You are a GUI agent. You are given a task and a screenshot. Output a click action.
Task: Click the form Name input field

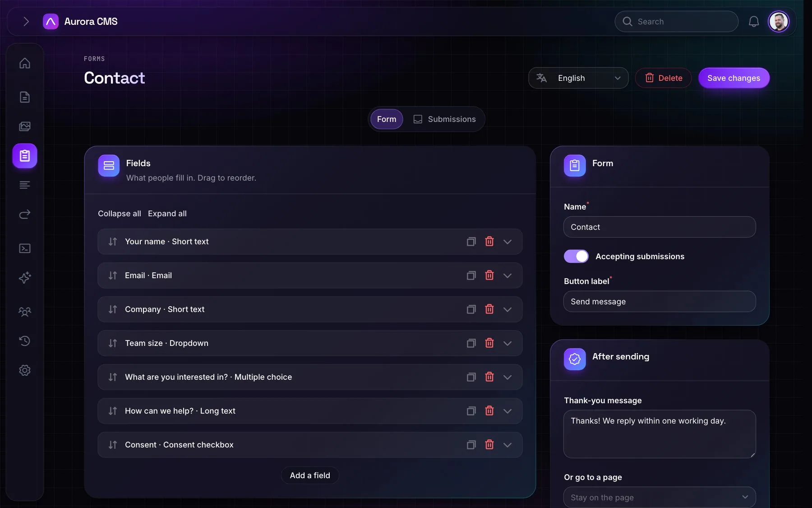tap(660, 227)
